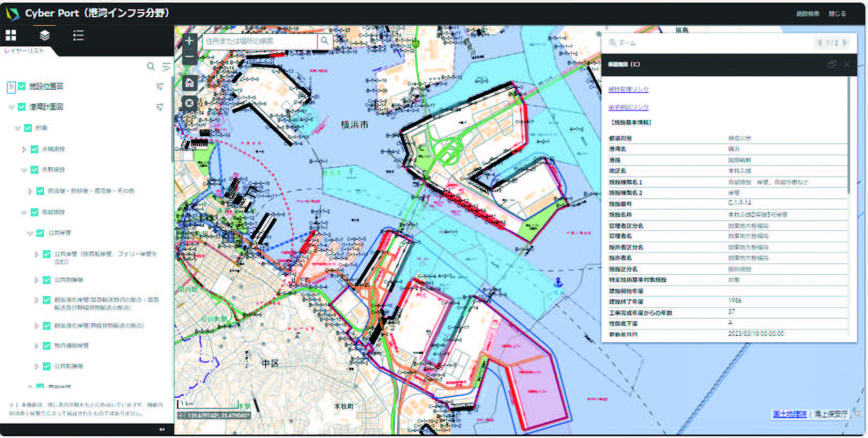Click the address or place search field

[259, 41]
